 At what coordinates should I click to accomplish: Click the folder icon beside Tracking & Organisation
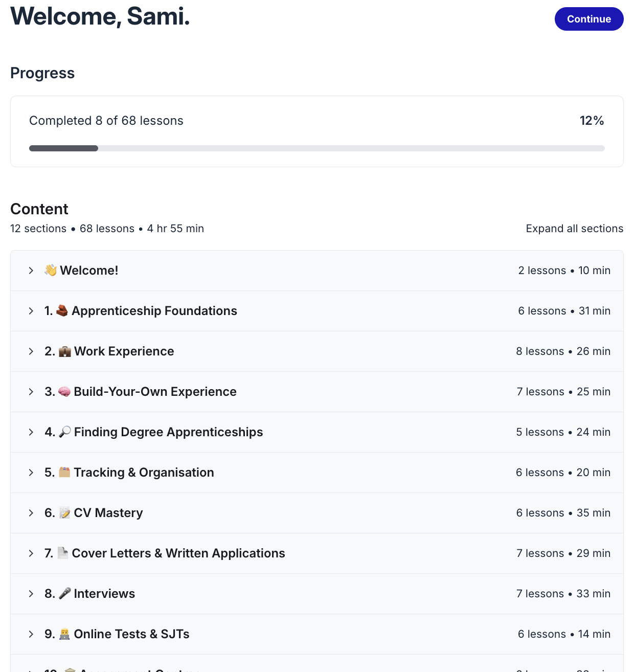[64, 472]
